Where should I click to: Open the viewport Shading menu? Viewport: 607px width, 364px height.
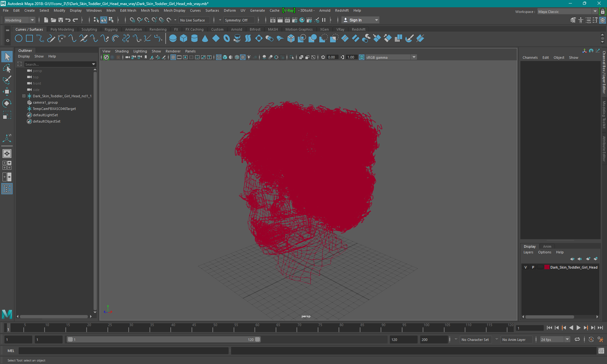[122, 51]
